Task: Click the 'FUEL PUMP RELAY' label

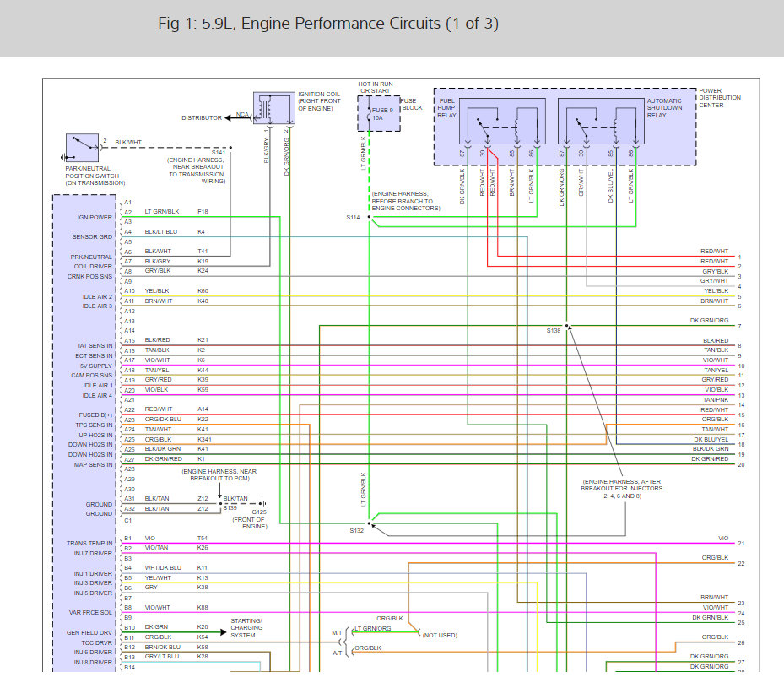Action: tap(447, 108)
